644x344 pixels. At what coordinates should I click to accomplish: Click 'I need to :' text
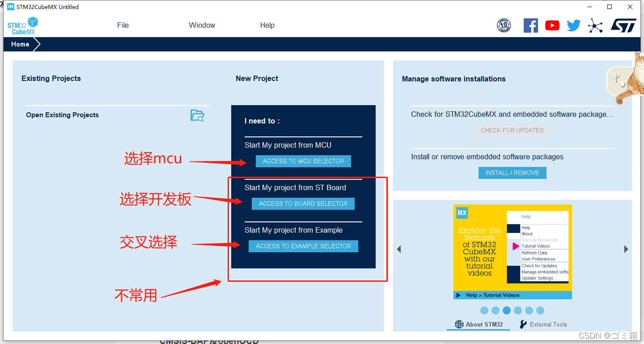pos(262,121)
